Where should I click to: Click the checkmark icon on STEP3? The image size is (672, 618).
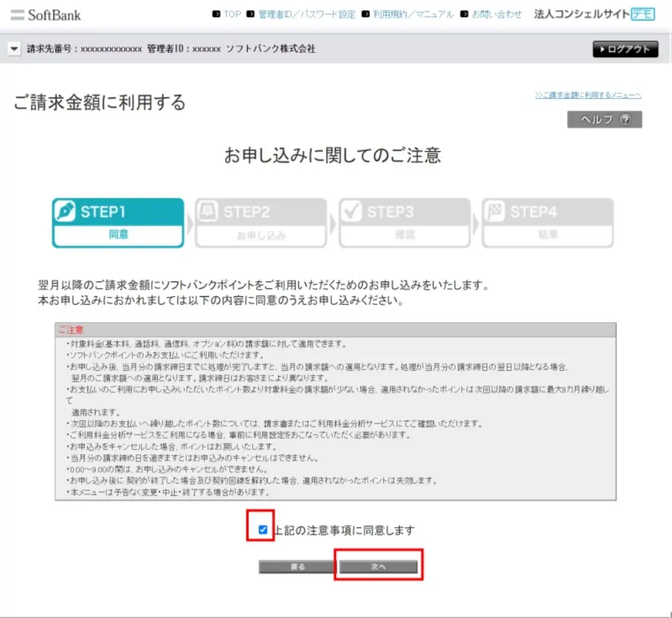[x=351, y=211]
